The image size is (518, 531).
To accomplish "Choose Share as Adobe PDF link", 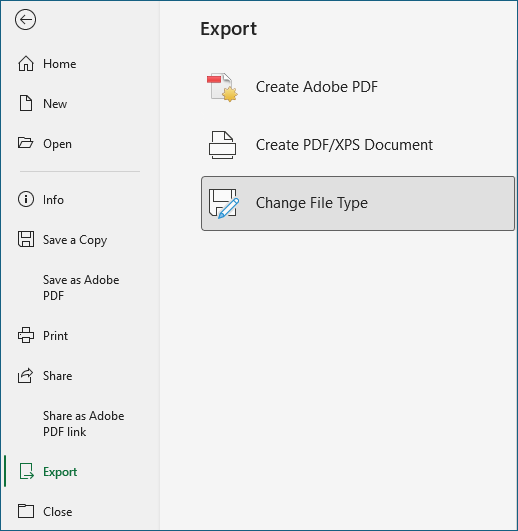I will click(83, 424).
